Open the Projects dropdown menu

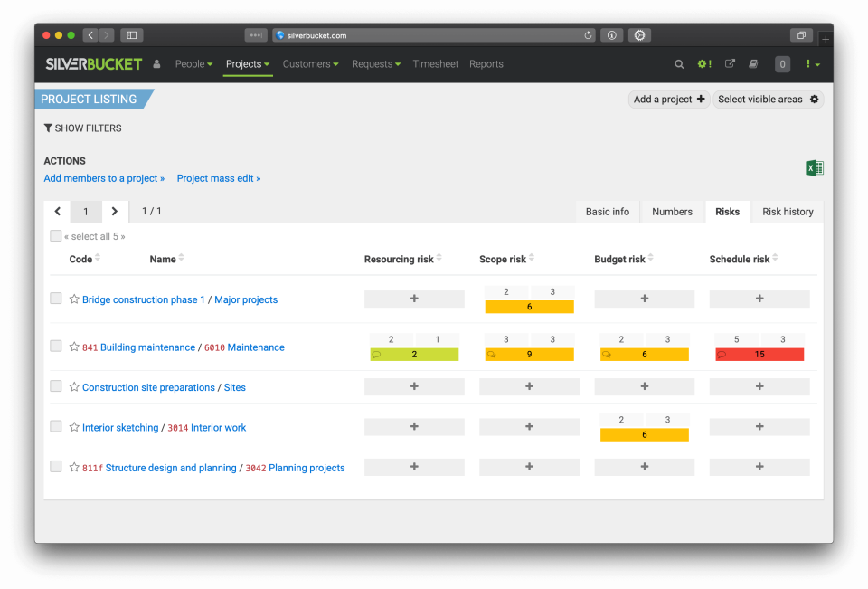[x=247, y=64]
